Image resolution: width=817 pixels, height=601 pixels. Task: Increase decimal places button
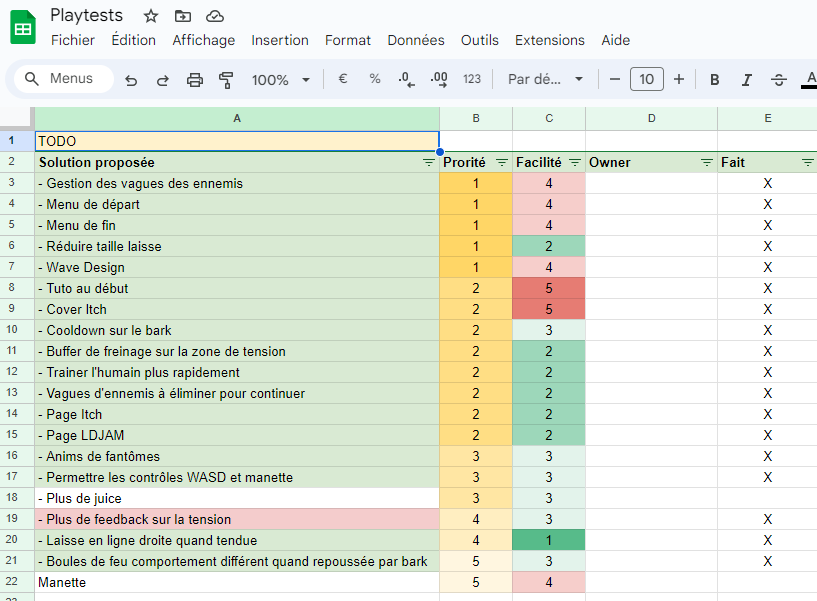(439, 79)
